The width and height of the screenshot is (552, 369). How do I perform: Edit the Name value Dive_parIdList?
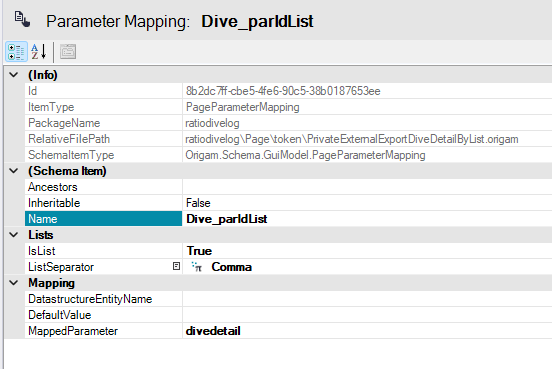point(367,219)
